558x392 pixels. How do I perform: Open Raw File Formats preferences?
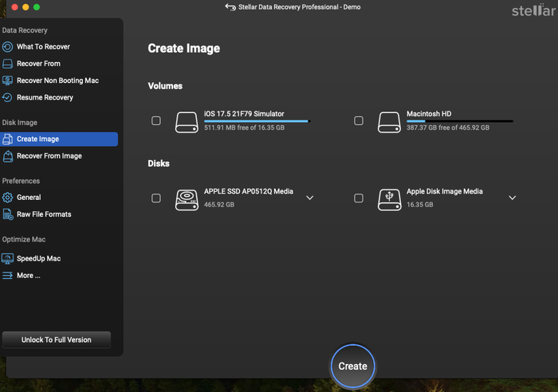[x=44, y=214]
